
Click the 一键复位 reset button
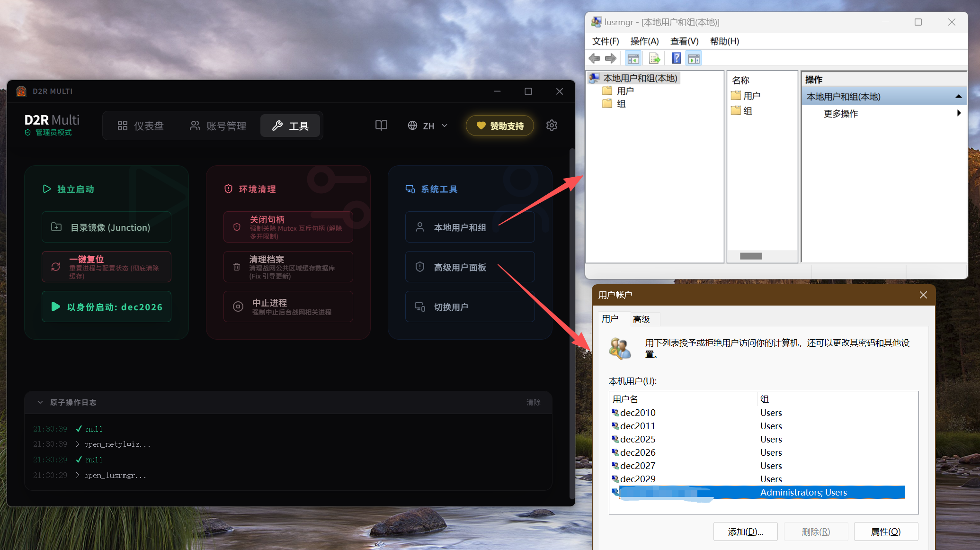107,267
